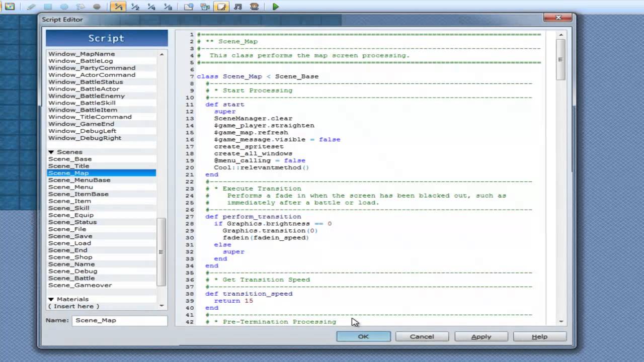
Task: Select Window_DebugRight script entry
Action: [x=102, y=138]
